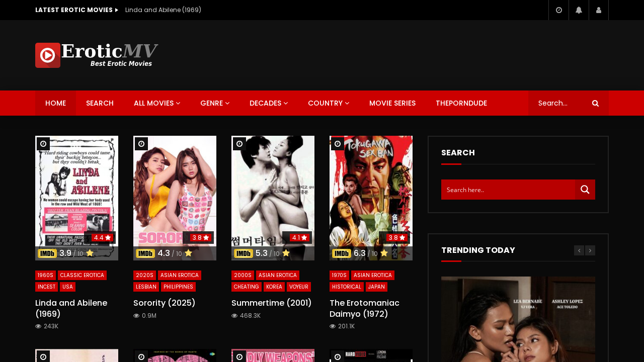
Task: Add Linda and Abilene to watch later
Action: click(43, 144)
